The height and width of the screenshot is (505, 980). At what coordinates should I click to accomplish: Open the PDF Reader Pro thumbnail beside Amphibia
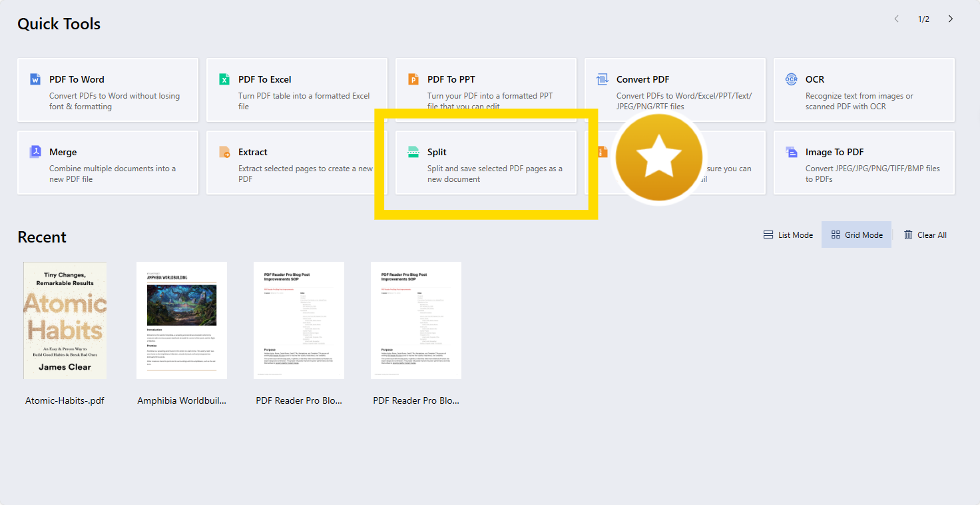[x=299, y=320]
